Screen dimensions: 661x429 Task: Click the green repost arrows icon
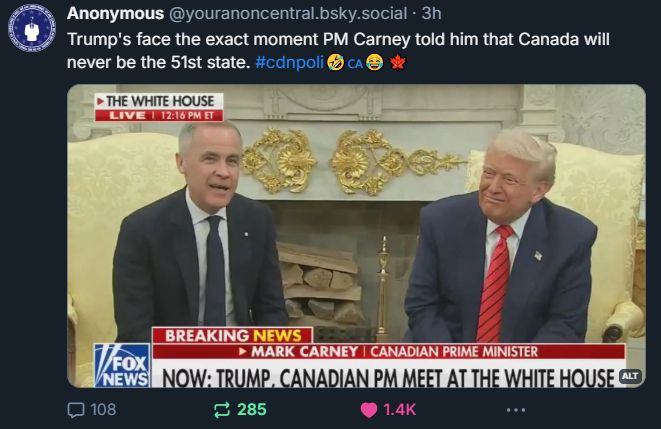[x=222, y=410]
